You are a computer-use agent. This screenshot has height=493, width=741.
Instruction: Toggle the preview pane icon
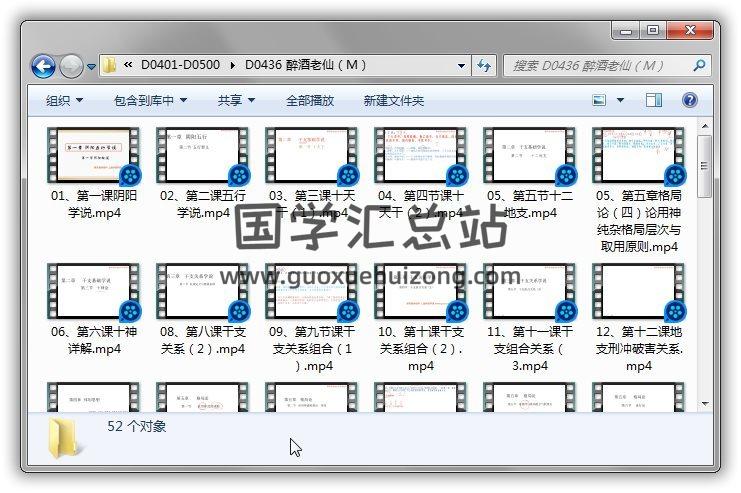(654, 100)
